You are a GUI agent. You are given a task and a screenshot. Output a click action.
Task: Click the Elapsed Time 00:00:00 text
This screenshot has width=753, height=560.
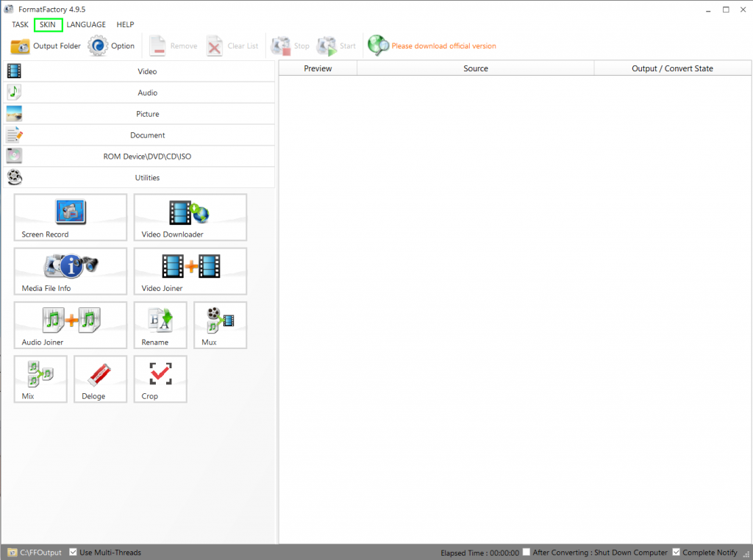pyautogui.click(x=479, y=553)
